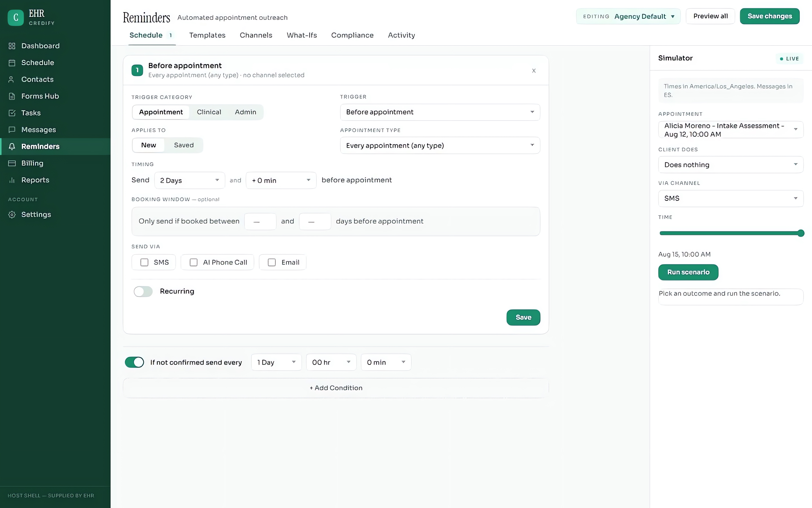This screenshot has width=812, height=508.
Task: Click + Add Condition
Action: pos(336,388)
